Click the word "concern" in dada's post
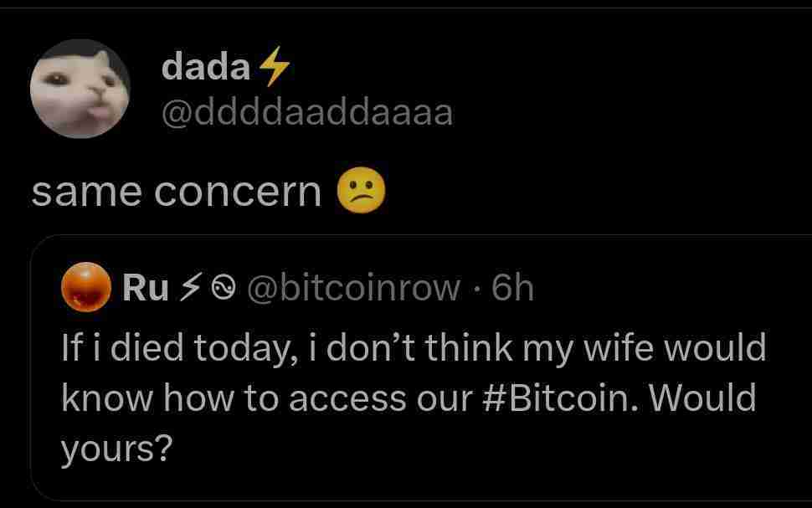Viewport: 812px width, 508px height. pos(239,193)
